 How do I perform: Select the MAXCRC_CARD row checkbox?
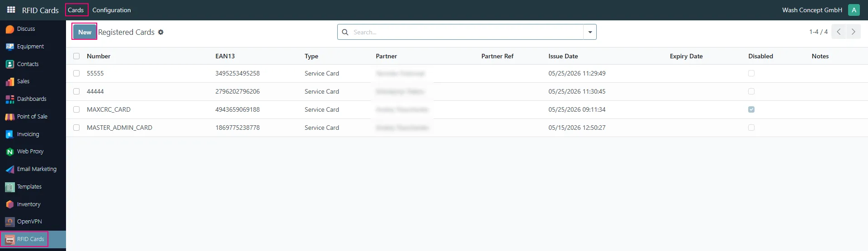point(76,109)
